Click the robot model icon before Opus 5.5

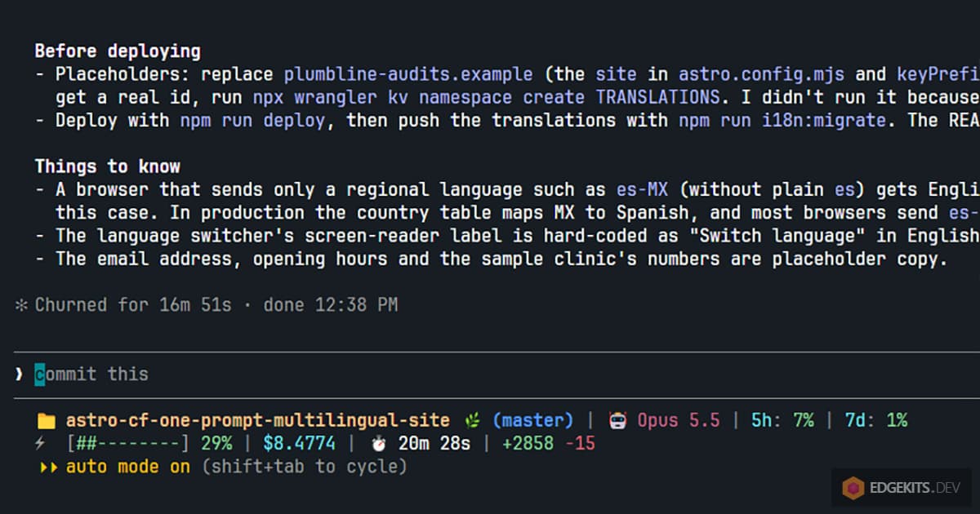click(617, 421)
